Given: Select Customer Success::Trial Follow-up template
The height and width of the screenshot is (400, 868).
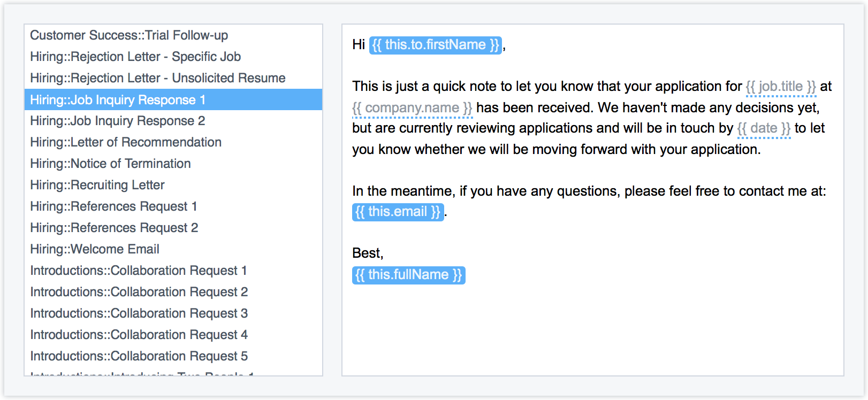Looking at the screenshot, I should click(x=129, y=35).
